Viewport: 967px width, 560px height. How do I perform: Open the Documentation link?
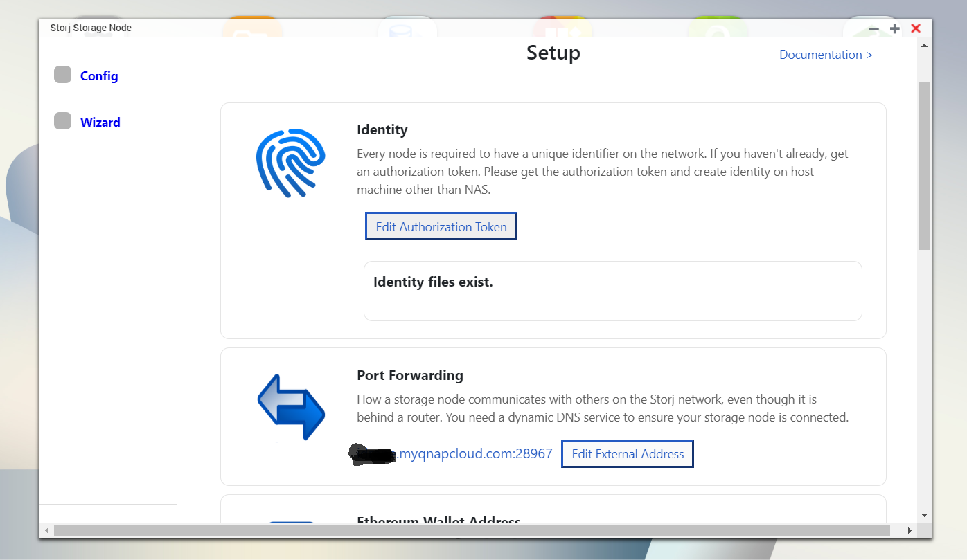click(826, 55)
